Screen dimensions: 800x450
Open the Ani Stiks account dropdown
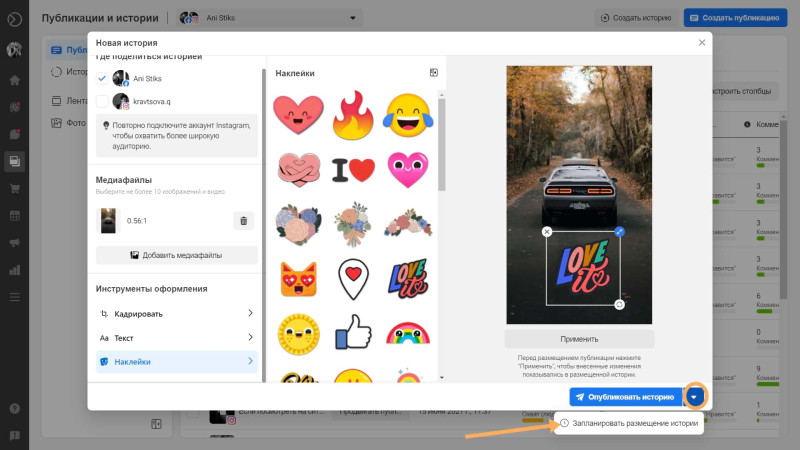[269, 18]
